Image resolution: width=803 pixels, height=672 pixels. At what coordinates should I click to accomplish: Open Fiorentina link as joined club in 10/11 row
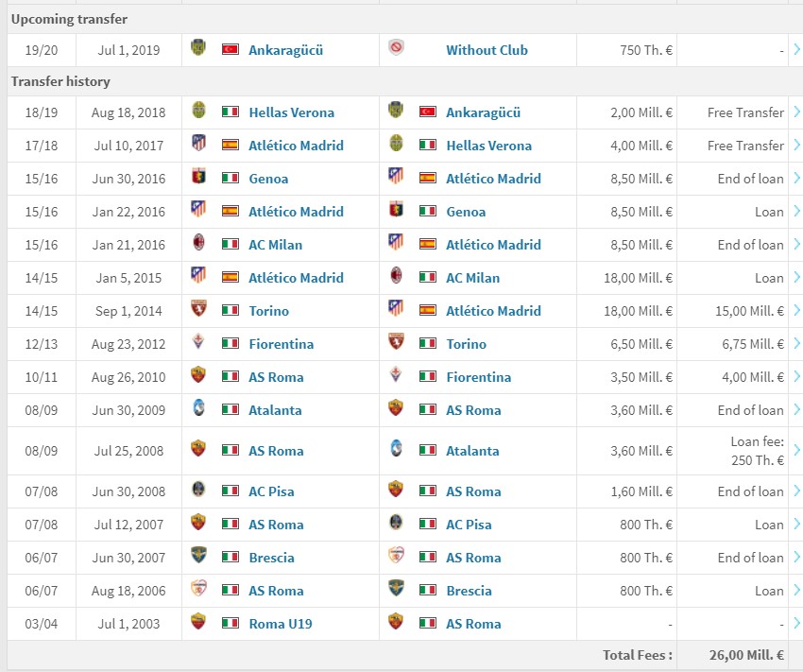click(x=478, y=377)
